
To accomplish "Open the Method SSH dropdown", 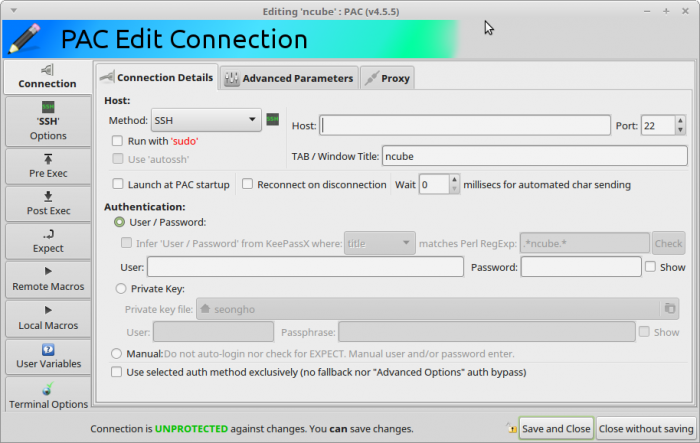I will tap(206, 120).
